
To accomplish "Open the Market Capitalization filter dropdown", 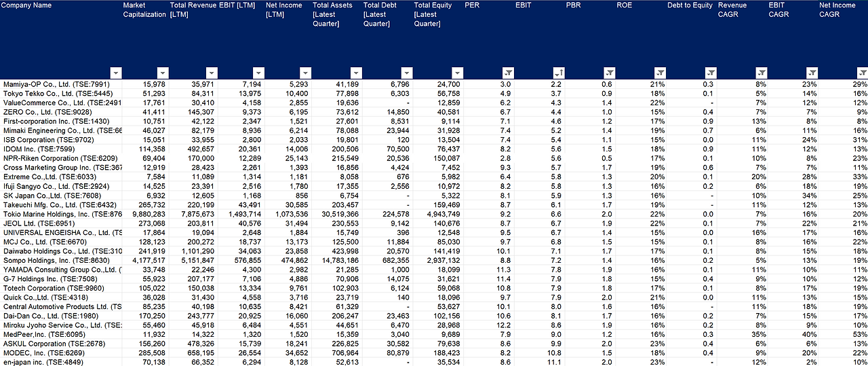I will pos(163,73).
